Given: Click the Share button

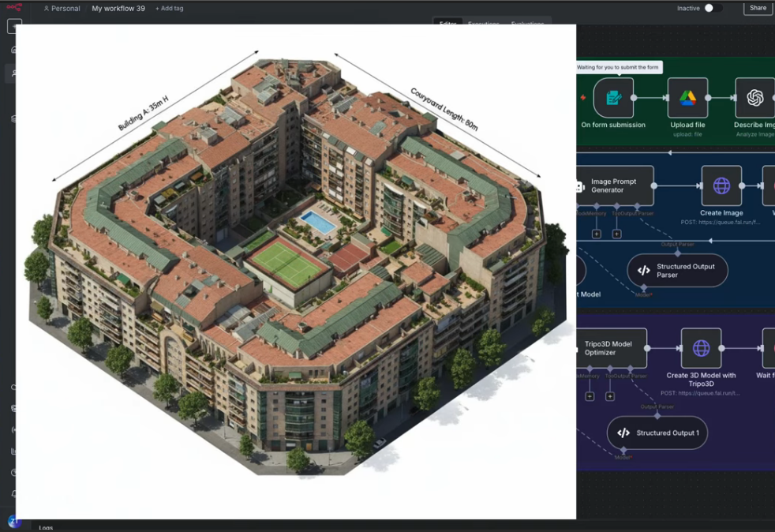Looking at the screenshot, I should click(758, 8).
